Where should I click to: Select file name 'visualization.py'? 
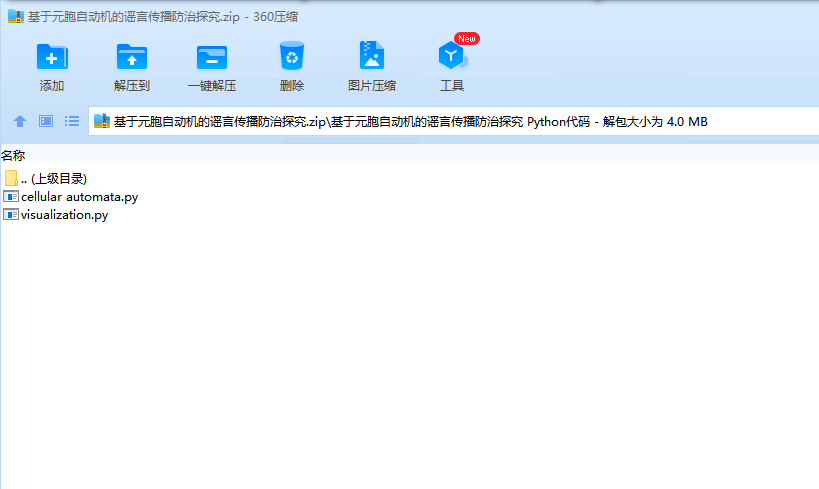64,215
